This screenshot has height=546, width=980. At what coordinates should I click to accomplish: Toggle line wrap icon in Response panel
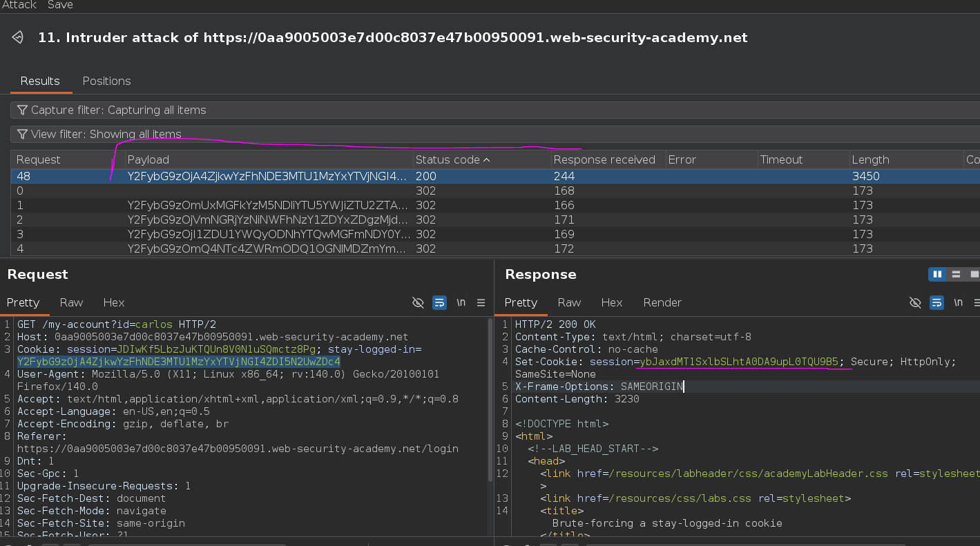936,302
